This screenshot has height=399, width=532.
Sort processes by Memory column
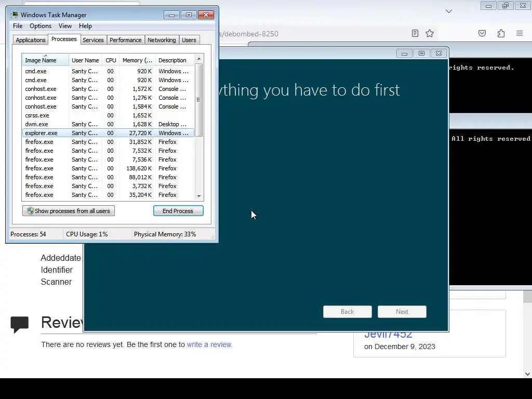click(x=137, y=60)
